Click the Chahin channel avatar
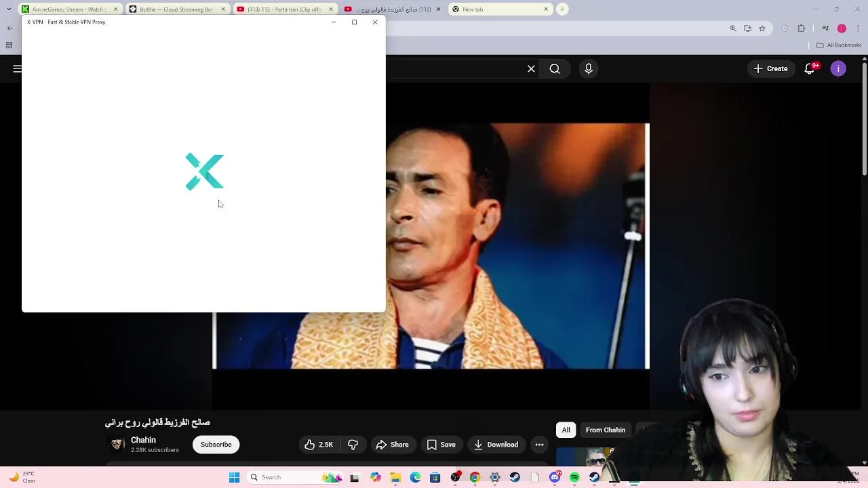This screenshot has height=488, width=868. (x=117, y=445)
